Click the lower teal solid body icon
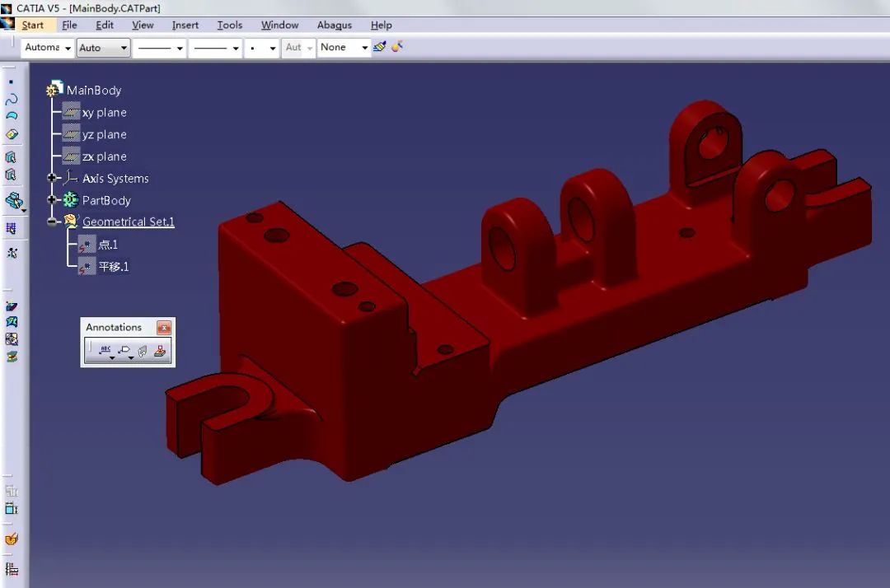 pos(11,175)
